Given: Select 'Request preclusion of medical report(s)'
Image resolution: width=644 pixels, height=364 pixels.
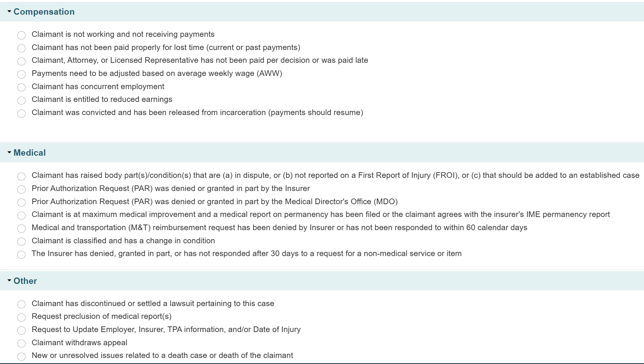Looking at the screenshot, I should (21, 317).
